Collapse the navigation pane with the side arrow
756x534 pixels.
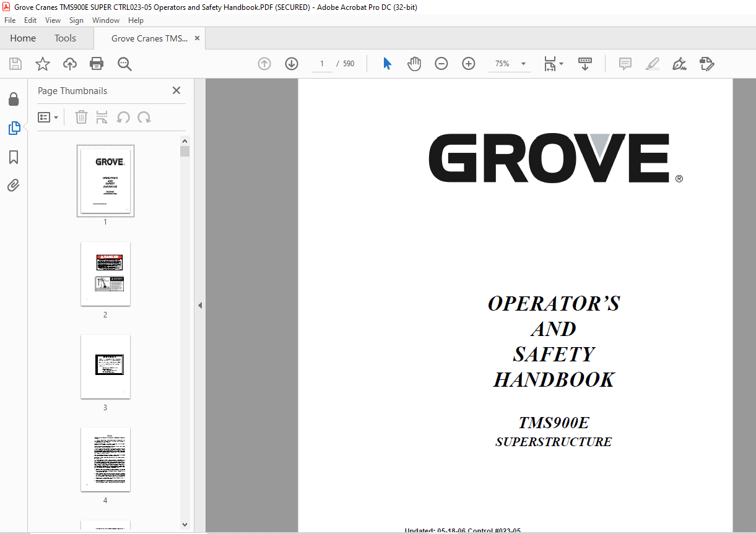point(200,305)
